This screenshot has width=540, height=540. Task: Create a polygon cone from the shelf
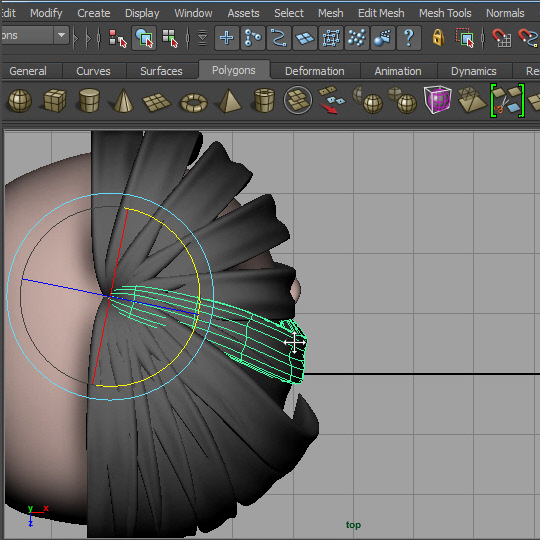click(123, 101)
